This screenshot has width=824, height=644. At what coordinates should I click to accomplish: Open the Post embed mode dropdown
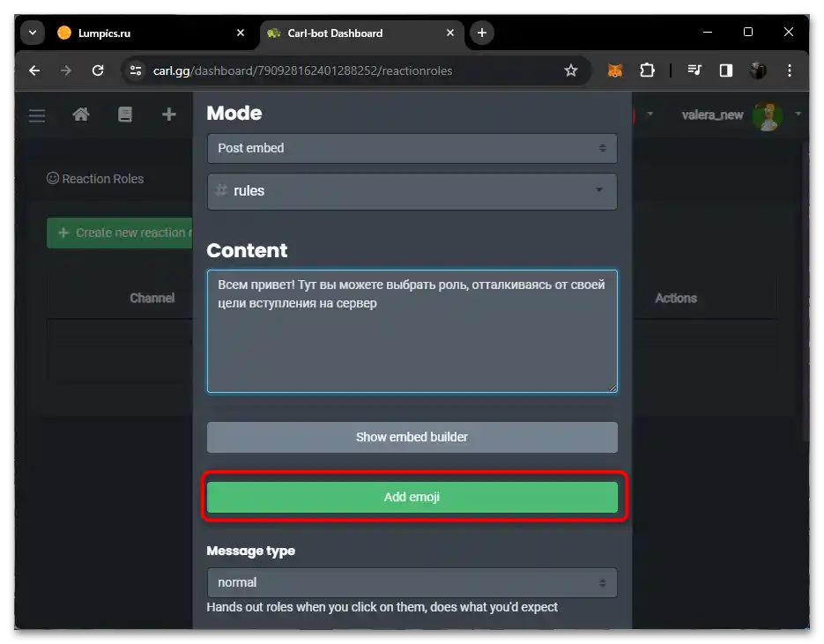pos(412,148)
